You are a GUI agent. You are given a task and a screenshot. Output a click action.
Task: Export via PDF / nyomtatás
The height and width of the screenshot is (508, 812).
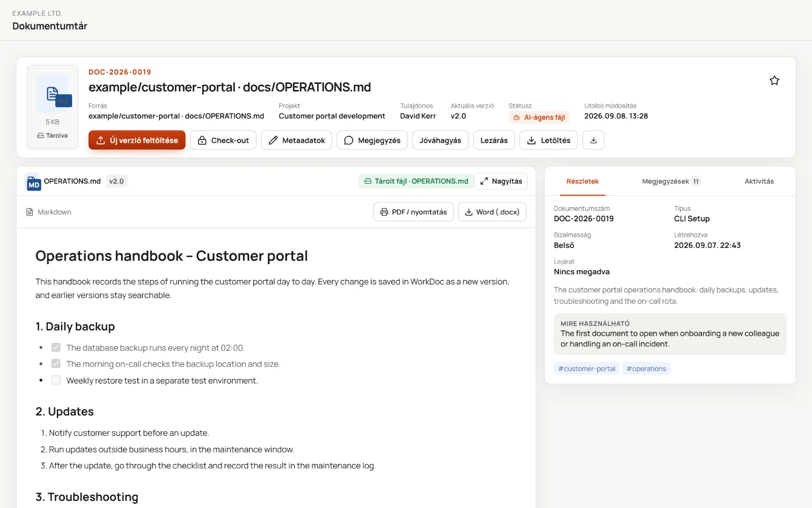coord(414,212)
